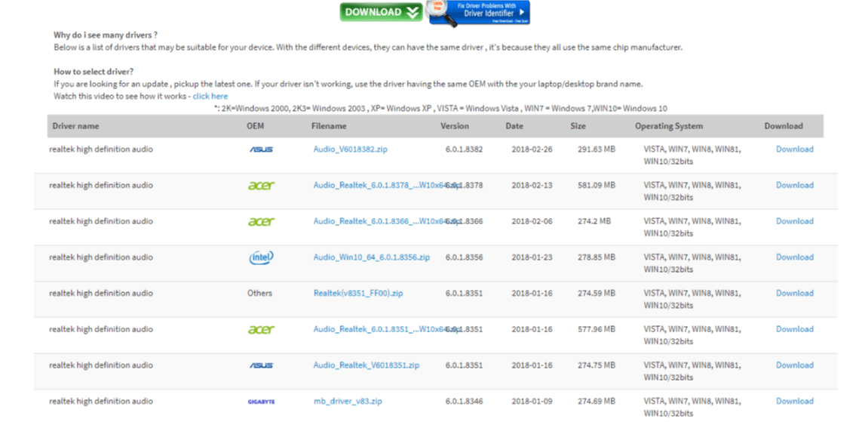The width and height of the screenshot is (868, 422).
Task: Open Audio_Realtek_V6018351.zip file link
Action: 367,365
